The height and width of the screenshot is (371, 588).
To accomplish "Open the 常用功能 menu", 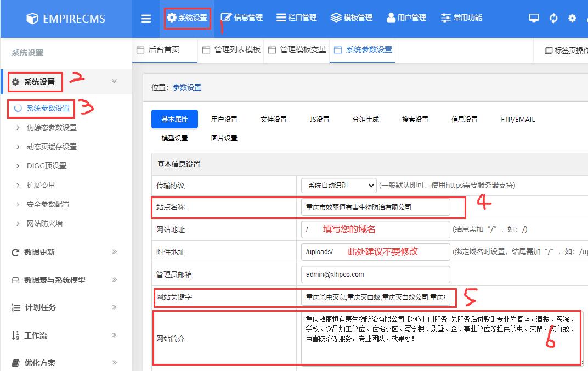I will 461,17.
